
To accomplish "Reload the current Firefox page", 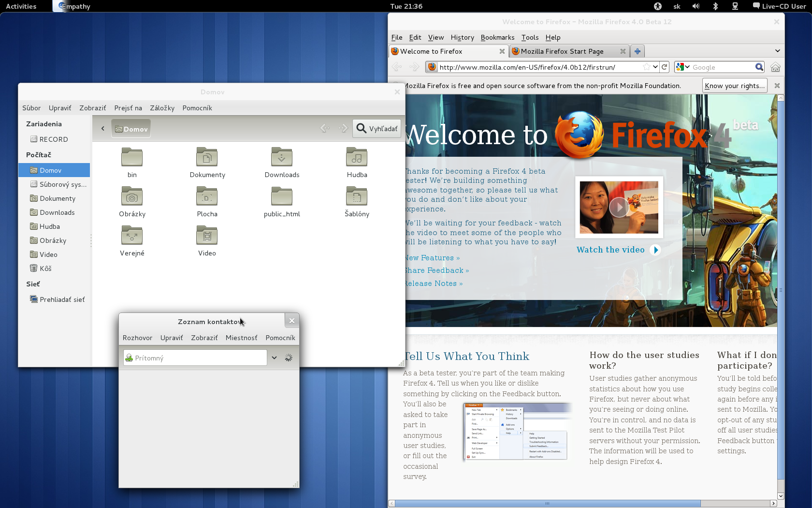I will (665, 67).
